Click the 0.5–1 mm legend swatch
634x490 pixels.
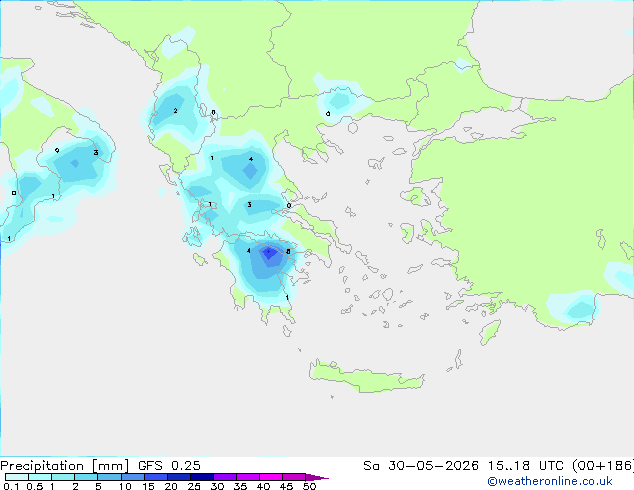40,477
